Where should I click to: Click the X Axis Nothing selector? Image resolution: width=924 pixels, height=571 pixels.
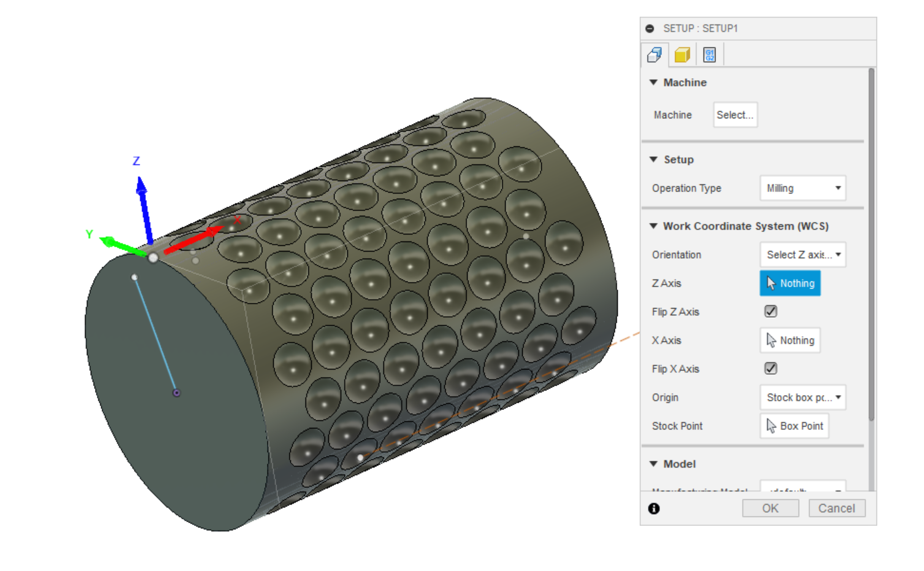[790, 340]
